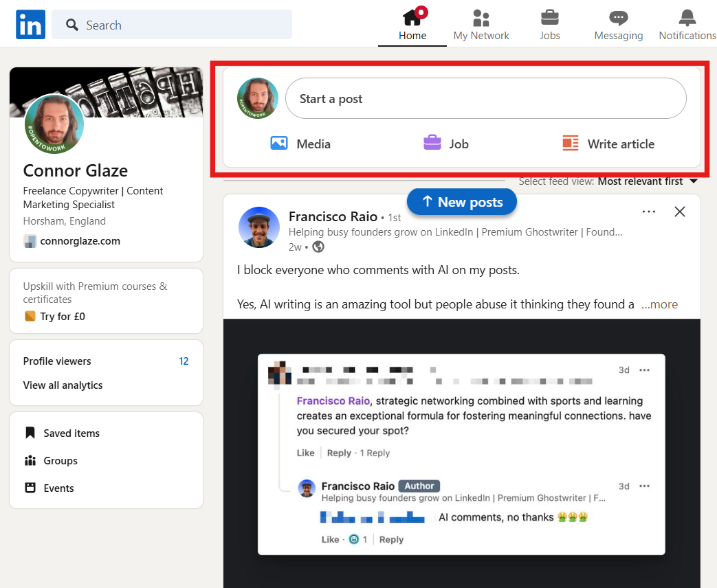
Task: Click the New posts button
Action: 462,202
